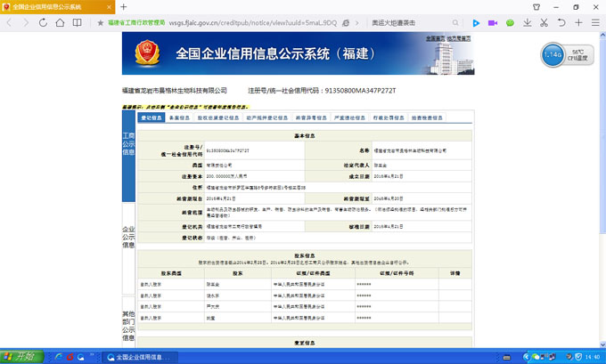Click the 14:40 taskbar clock
606x364 pixels.
tap(593, 357)
